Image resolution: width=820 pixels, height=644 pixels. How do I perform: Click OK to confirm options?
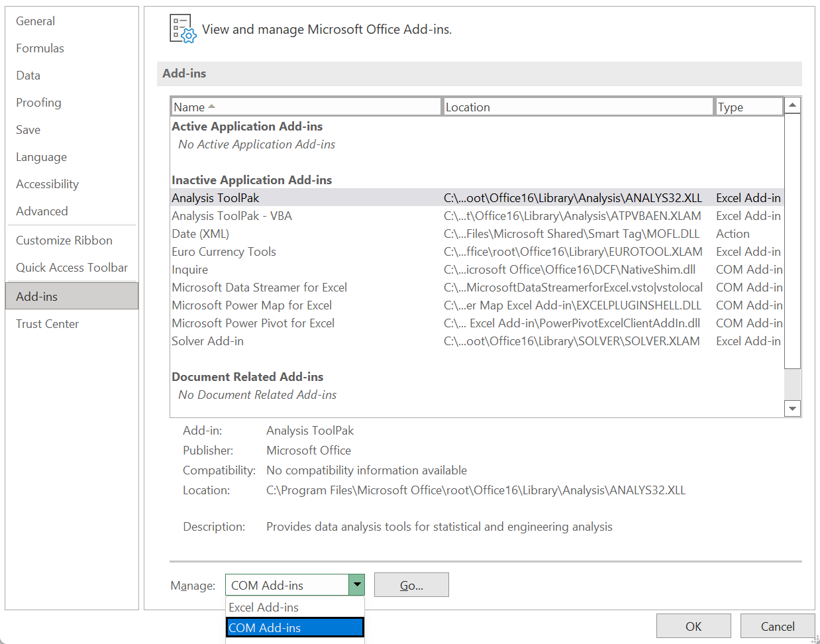click(693, 625)
